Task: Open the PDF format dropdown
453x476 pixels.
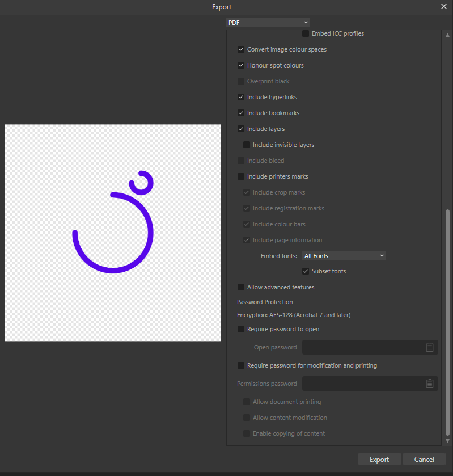Action: coord(268,23)
